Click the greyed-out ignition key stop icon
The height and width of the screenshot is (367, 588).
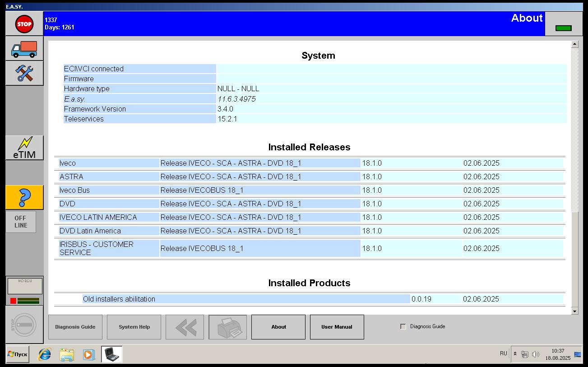24,325
